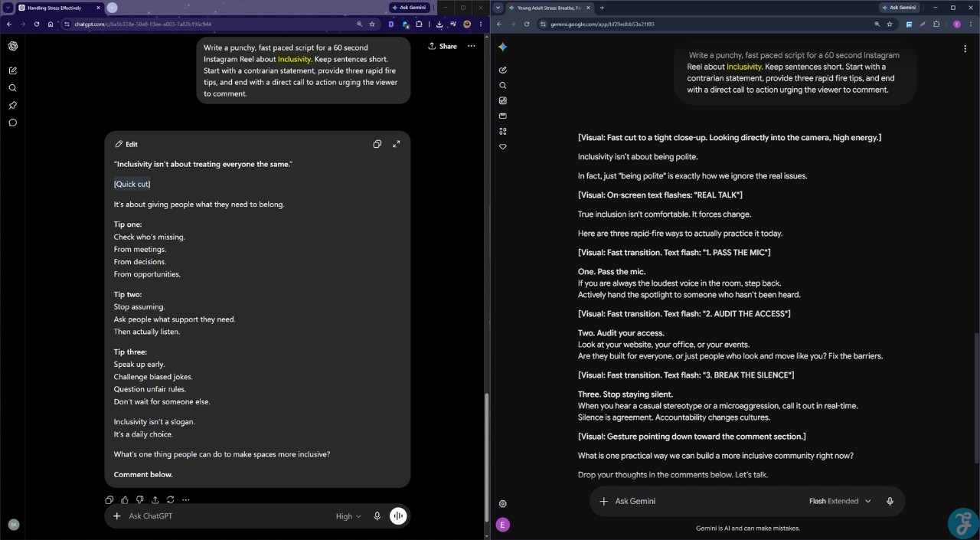Screen dimensions: 980x540
Task: Give thumbs down to ChatGPT response
Action: 139,500
